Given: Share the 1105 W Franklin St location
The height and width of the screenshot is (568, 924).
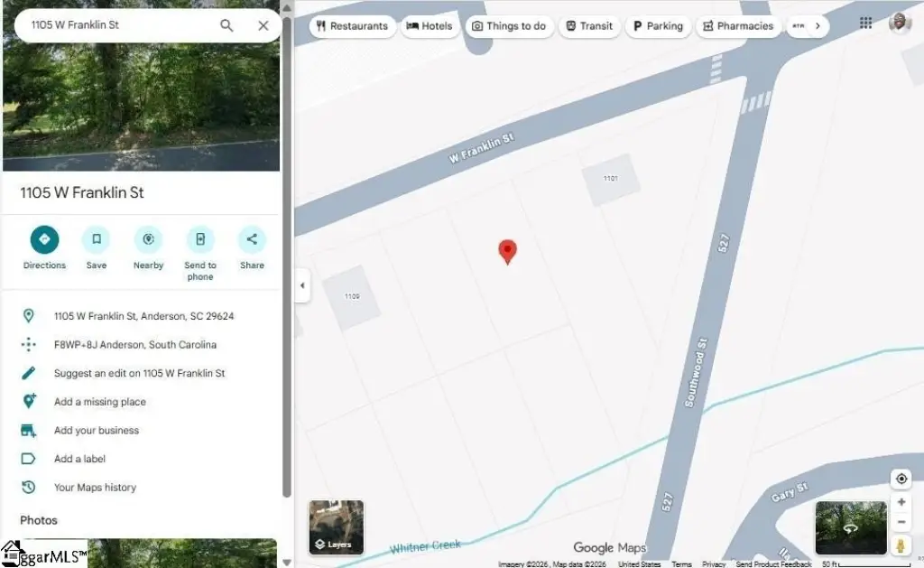Looking at the screenshot, I should pos(252,240).
